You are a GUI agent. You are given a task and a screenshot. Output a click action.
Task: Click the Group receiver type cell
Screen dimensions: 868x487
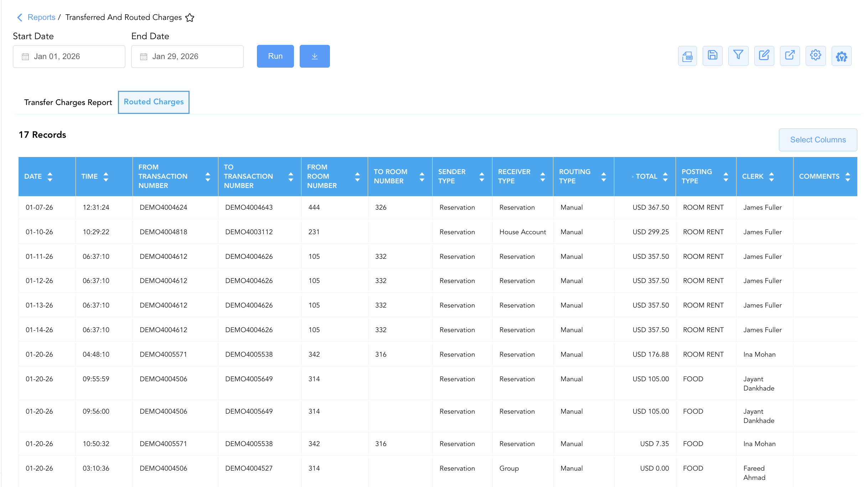pyautogui.click(x=509, y=468)
